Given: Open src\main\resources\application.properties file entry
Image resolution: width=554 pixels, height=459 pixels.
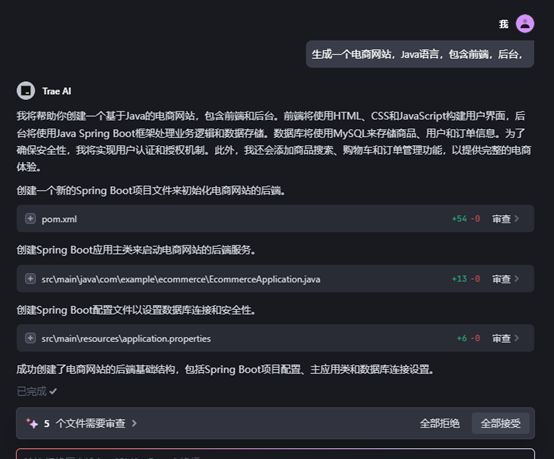Looking at the screenshot, I should (126, 339).
